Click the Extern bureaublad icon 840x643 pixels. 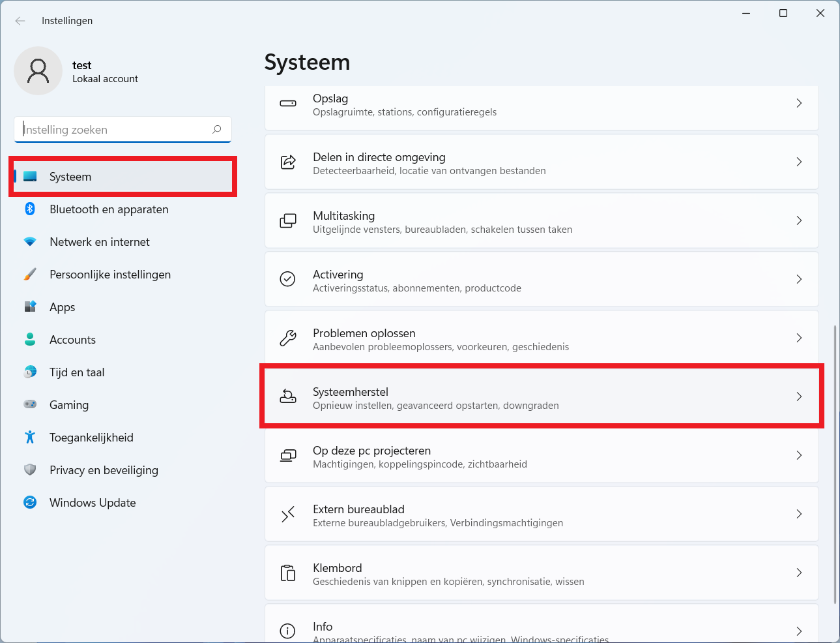287,514
